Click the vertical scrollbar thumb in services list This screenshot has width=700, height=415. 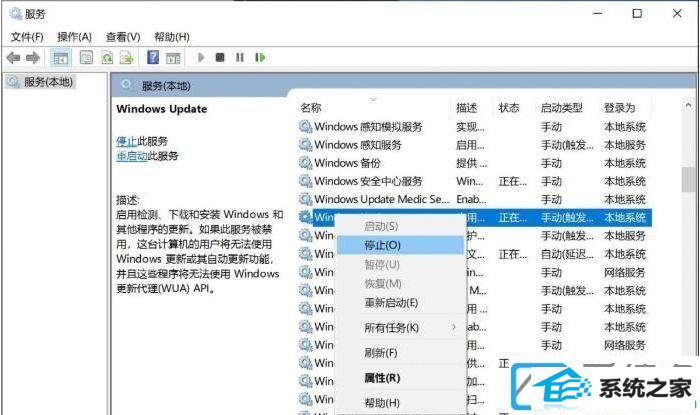(x=688, y=179)
